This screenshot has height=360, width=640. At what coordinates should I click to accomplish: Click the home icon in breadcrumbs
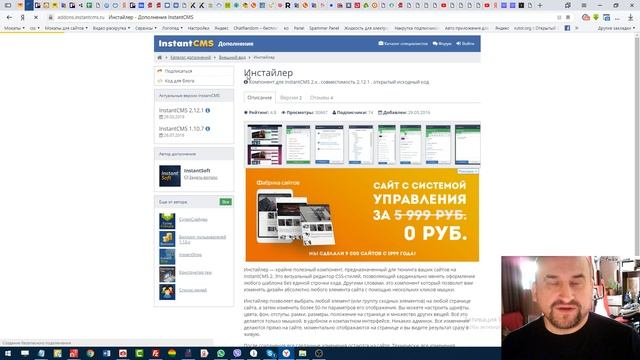point(160,58)
